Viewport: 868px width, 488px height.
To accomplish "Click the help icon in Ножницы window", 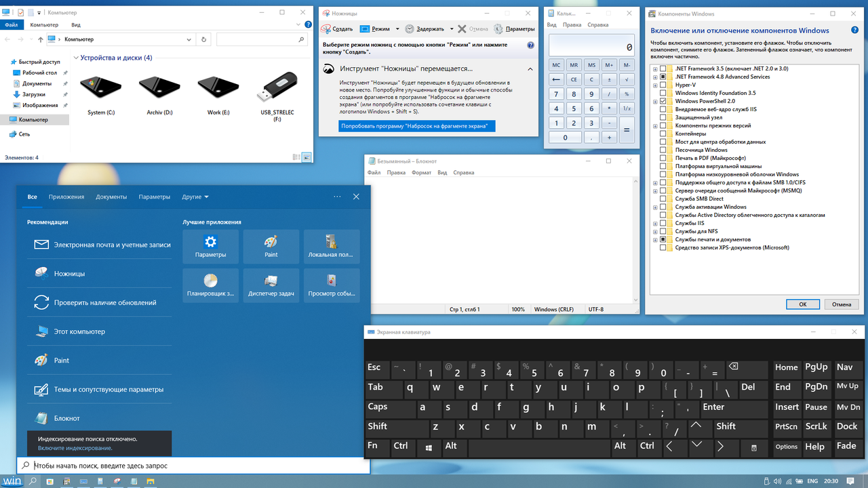I will pos(530,45).
